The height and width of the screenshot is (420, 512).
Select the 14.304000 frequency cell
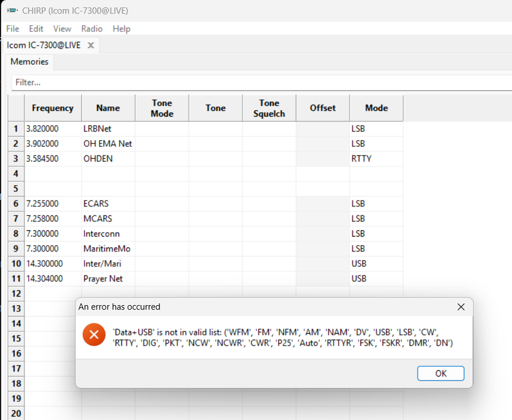[x=53, y=279]
